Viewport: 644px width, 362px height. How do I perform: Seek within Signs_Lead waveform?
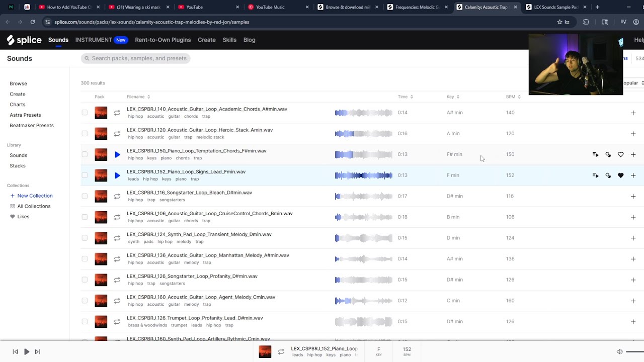(x=363, y=175)
